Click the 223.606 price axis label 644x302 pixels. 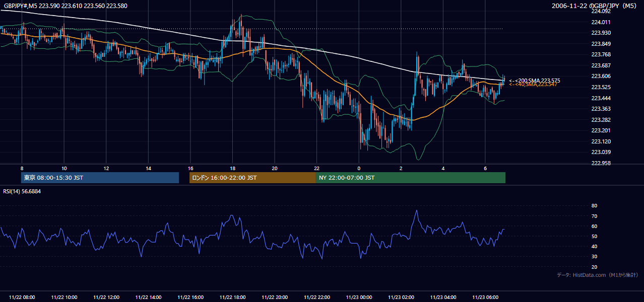click(x=601, y=76)
